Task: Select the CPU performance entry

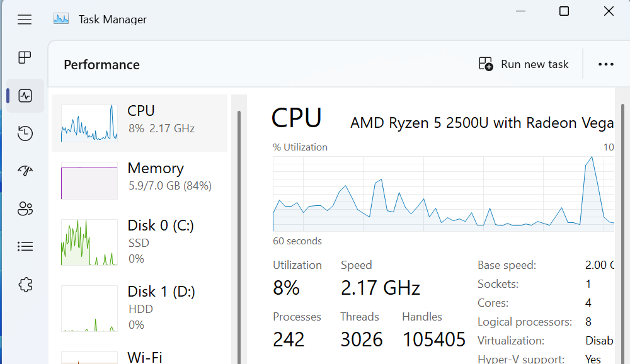Action: pyautogui.click(x=139, y=123)
